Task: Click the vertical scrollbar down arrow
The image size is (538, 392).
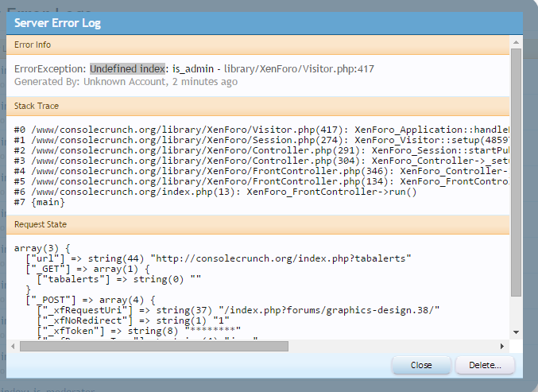Action: tap(516, 332)
